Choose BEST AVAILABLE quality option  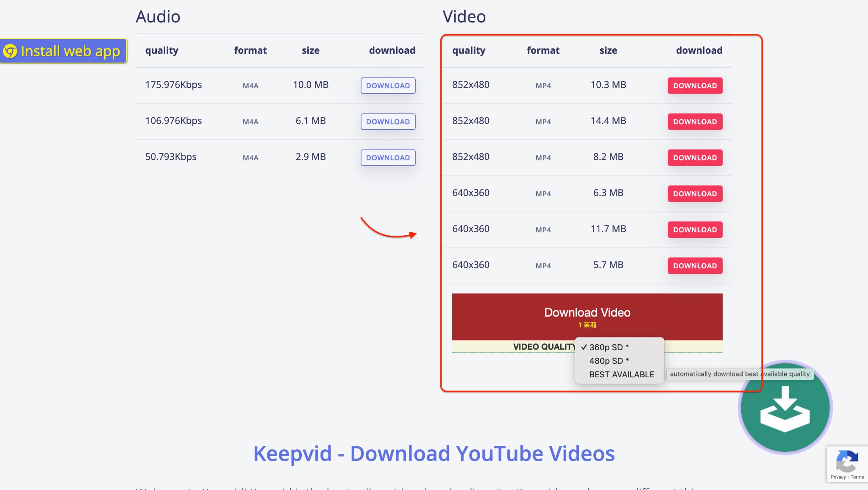[619, 374]
